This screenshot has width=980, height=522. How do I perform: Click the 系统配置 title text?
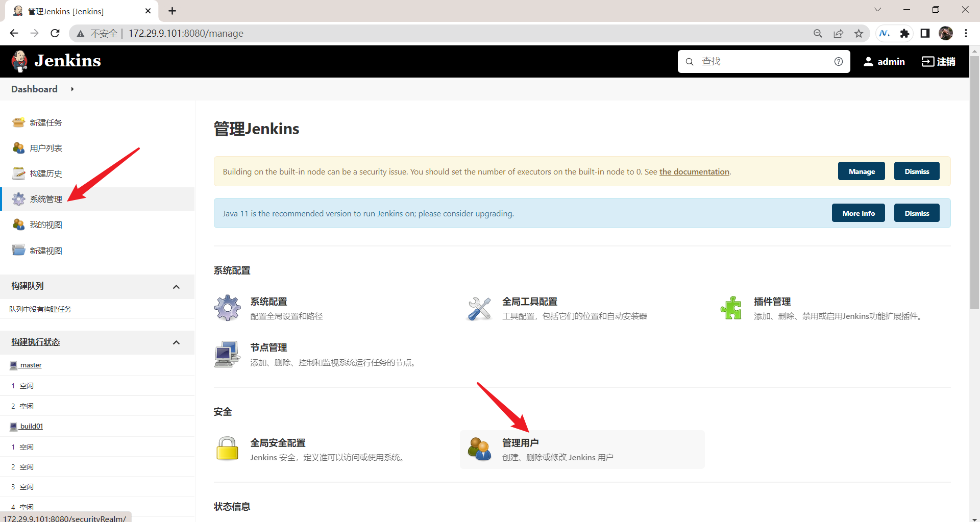tap(269, 302)
